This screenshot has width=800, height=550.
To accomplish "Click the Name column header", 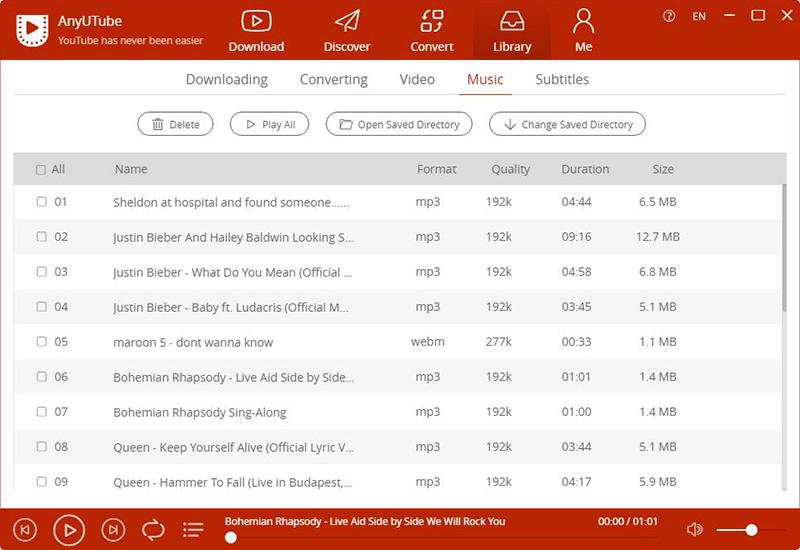I will click(131, 169).
